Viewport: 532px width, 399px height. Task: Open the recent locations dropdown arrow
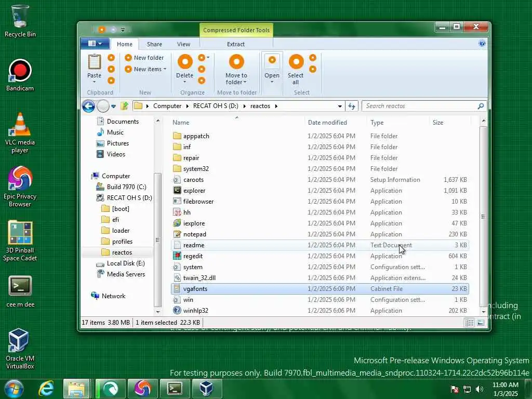click(x=114, y=107)
